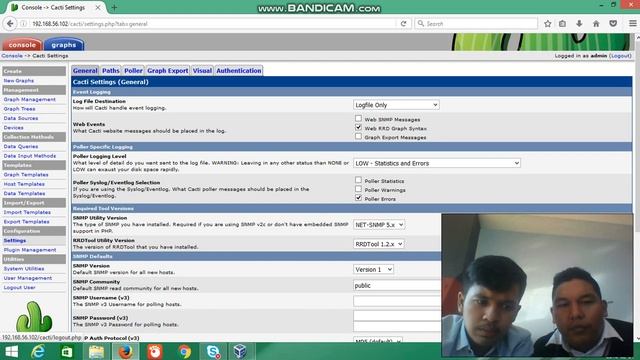Launch Internet Explorer from the taskbar
This screenshot has height=360, width=640.
(x=38, y=351)
